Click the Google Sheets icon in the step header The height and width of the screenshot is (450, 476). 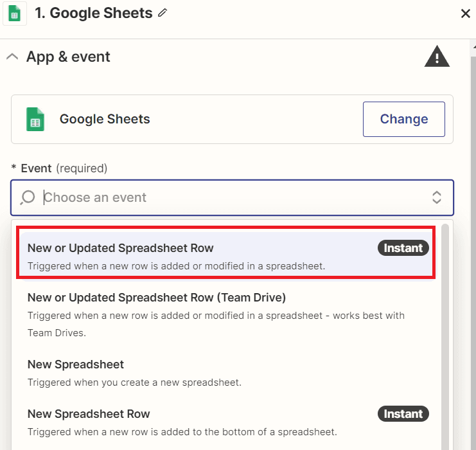[x=15, y=14]
